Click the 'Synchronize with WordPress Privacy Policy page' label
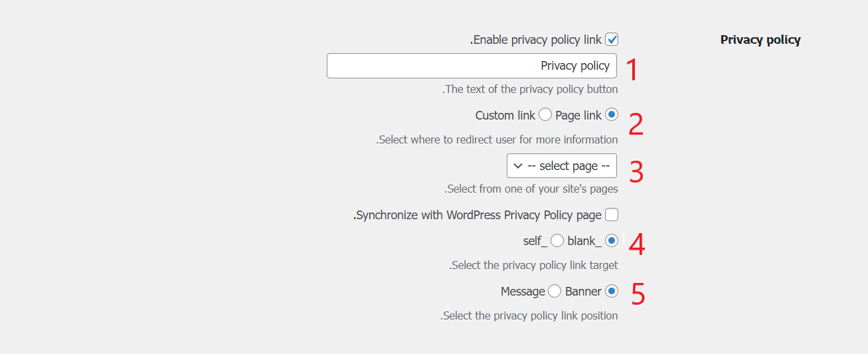Image resolution: width=868 pixels, height=354 pixels. (x=478, y=215)
